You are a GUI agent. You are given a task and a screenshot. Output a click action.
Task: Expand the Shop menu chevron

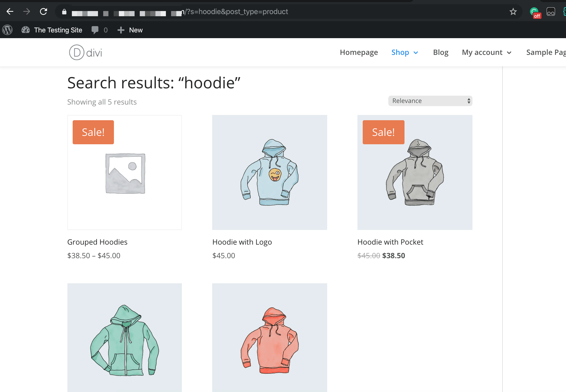[x=416, y=53]
